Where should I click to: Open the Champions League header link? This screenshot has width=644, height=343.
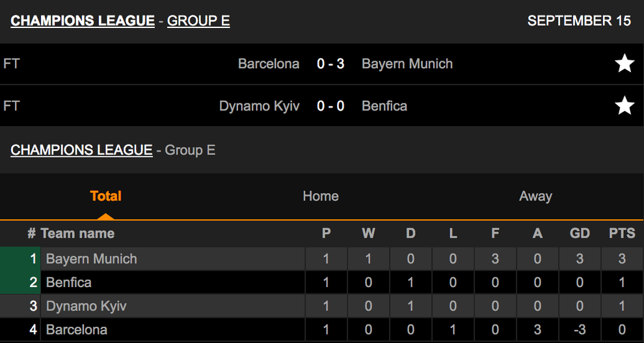click(x=83, y=21)
